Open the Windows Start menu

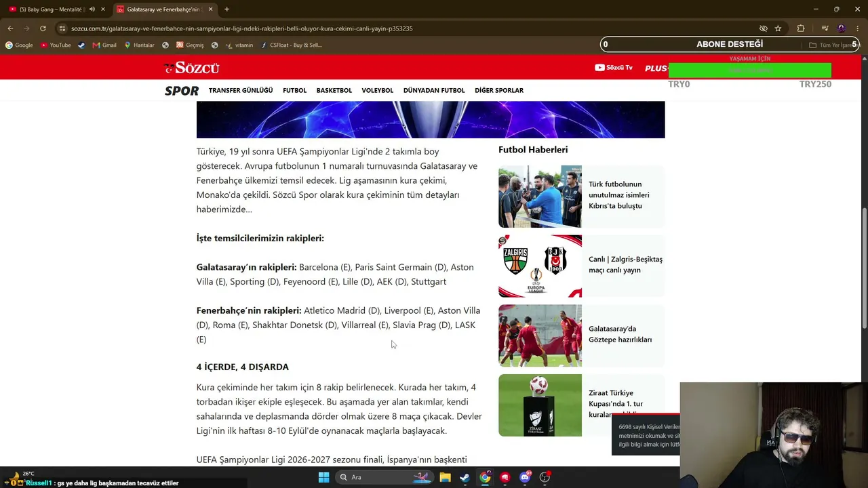[323, 477]
